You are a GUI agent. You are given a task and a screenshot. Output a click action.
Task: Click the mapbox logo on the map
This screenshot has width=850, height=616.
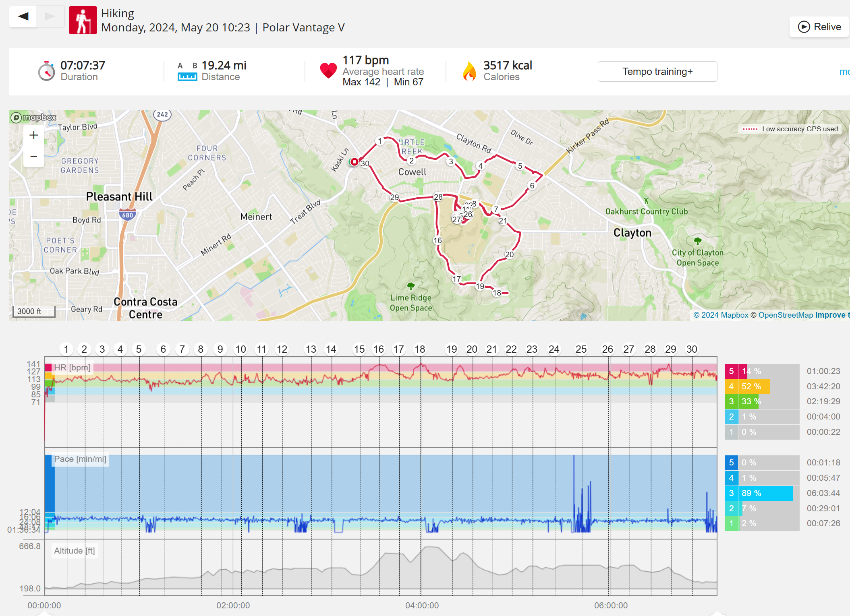pos(34,118)
